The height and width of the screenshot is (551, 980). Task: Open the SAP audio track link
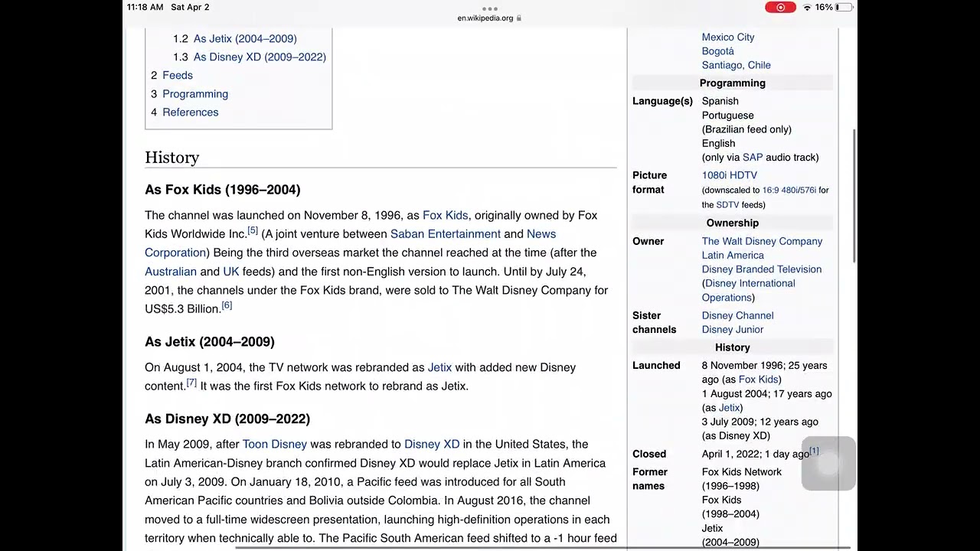[753, 157]
